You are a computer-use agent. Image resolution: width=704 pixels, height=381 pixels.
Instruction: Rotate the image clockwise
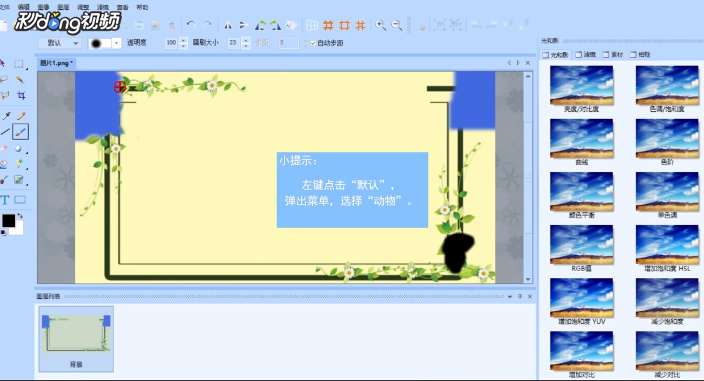276,25
